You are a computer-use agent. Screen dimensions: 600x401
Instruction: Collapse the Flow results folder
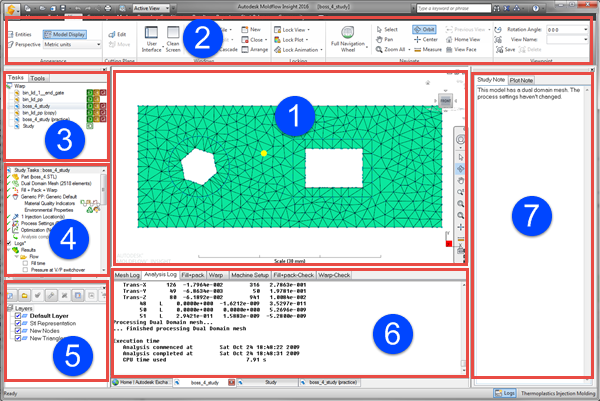click(16, 257)
